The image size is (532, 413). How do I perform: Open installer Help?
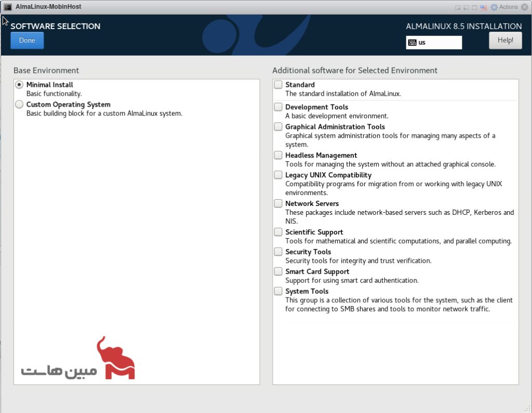(x=505, y=41)
